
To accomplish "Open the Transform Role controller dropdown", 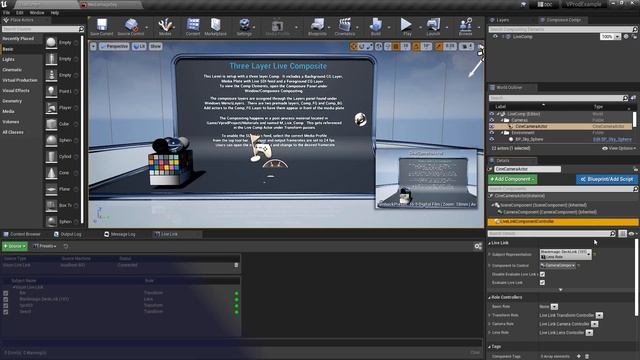I will 599,316.
